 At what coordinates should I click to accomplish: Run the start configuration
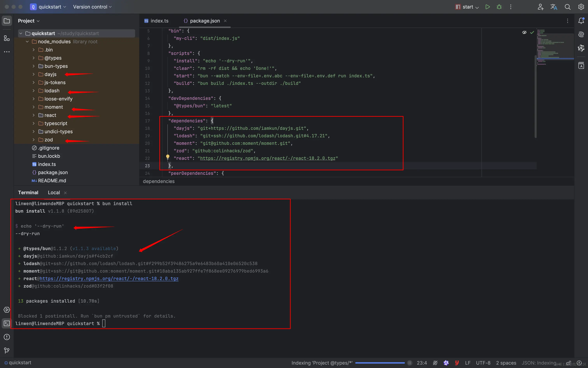coord(487,7)
